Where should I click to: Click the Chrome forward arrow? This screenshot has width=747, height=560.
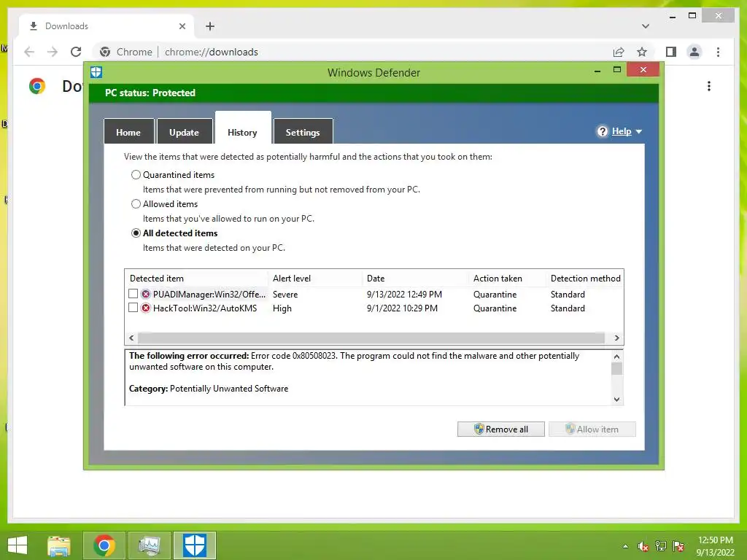53,52
